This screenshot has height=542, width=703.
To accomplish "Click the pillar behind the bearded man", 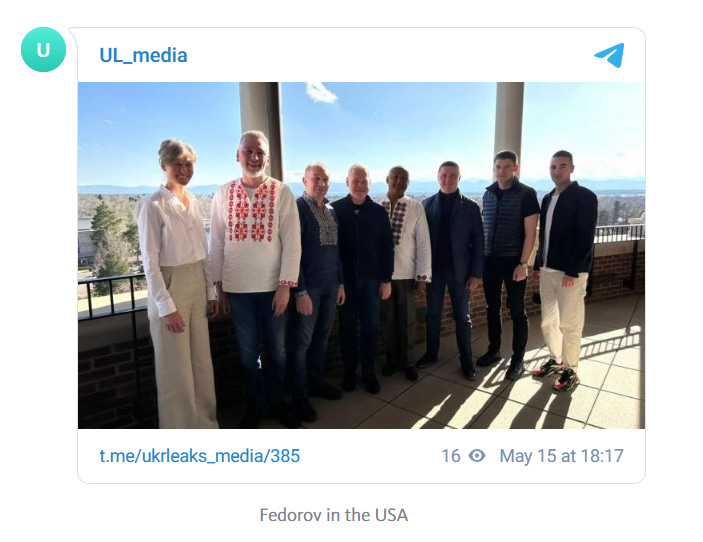I will (260, 130).
